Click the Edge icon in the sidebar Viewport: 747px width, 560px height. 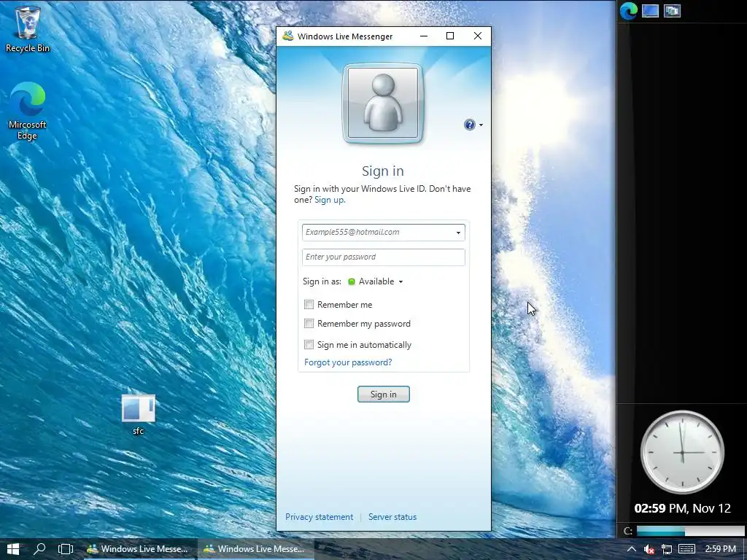[x=628, y=10]
